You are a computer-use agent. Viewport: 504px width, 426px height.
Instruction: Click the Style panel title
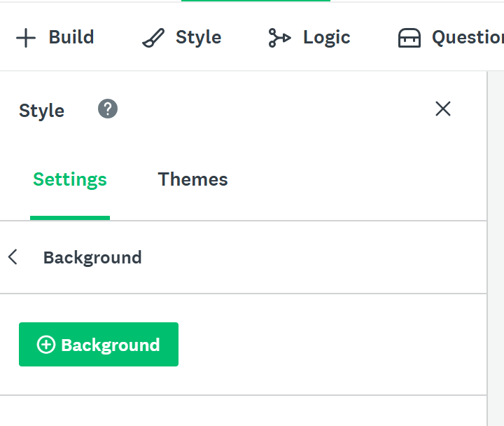[x=41, y=111]
